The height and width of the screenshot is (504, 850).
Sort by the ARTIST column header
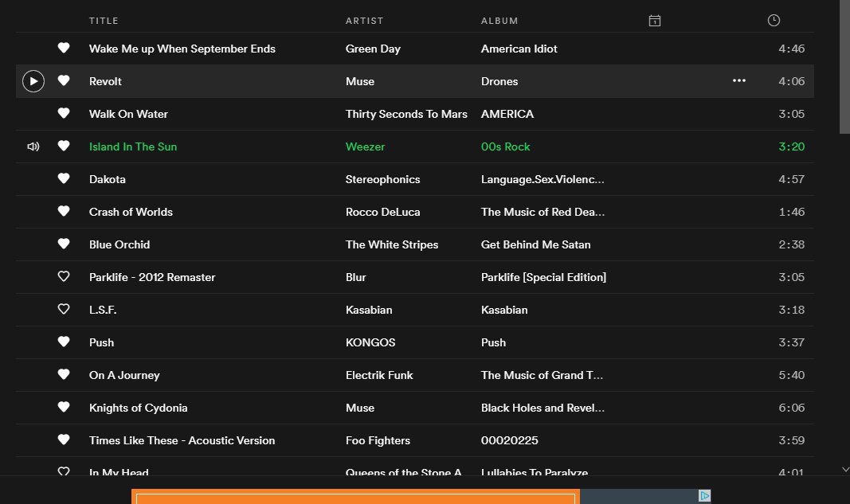364,21
